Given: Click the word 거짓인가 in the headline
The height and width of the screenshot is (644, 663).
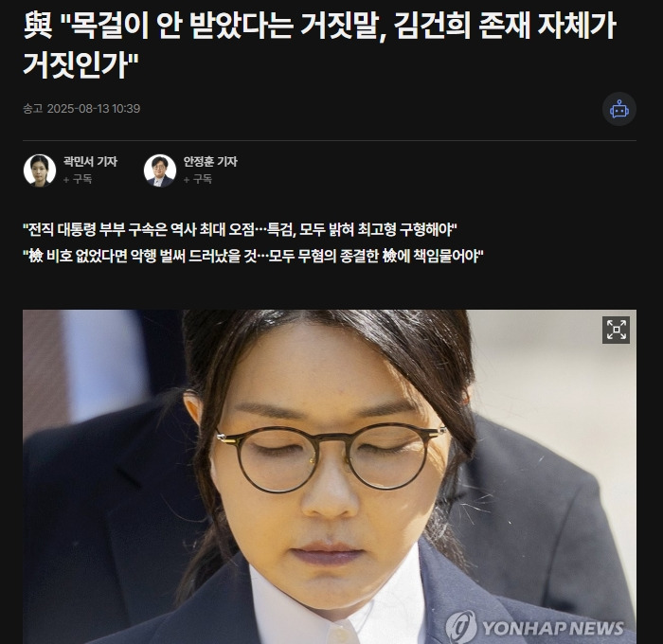Looking at the screenshot, I should [75, 65].
